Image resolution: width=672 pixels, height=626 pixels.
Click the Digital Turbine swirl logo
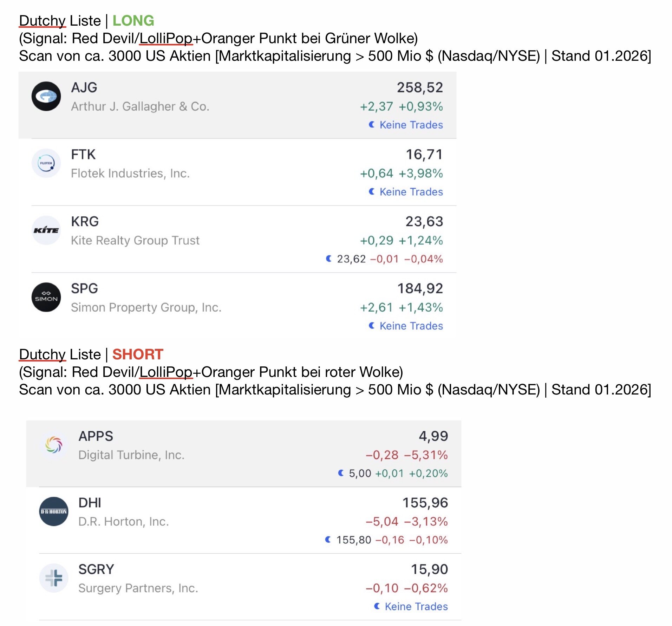point(54,445)
